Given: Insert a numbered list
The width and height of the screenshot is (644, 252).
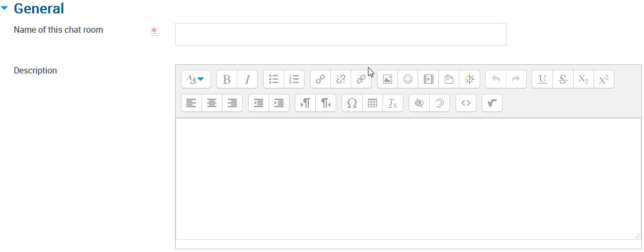Looking at the screenshot, I should [x=294, y=79].
